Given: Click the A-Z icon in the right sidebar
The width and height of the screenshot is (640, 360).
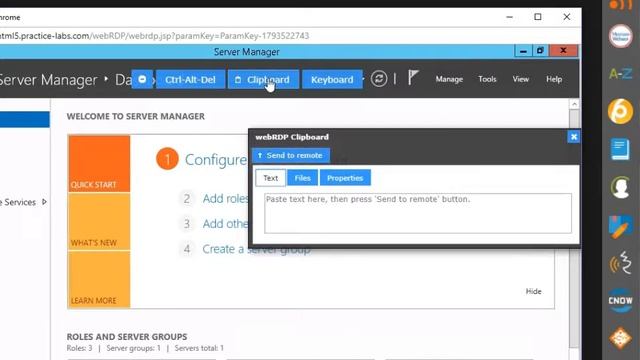Looking at the screenshot, I should point(620,74).
